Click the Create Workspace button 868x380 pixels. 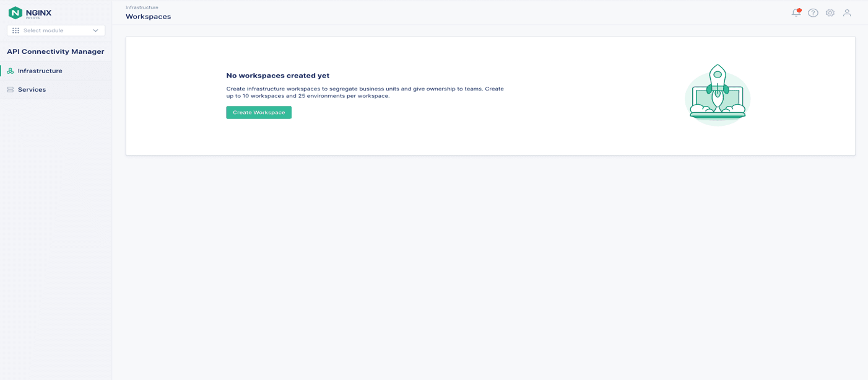[259, 113]
